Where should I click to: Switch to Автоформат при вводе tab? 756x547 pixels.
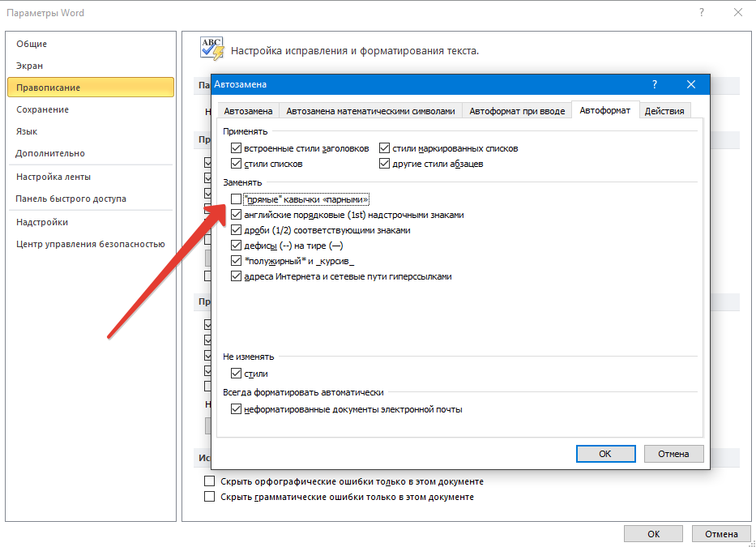(517, 111)
